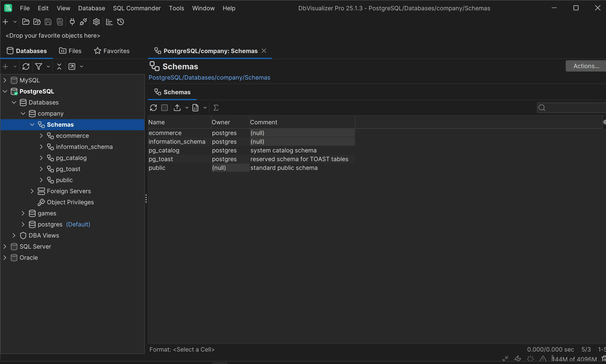
Task: Open the tool properties gear icon
Action: pyautogui.click(x=96, y=22)
